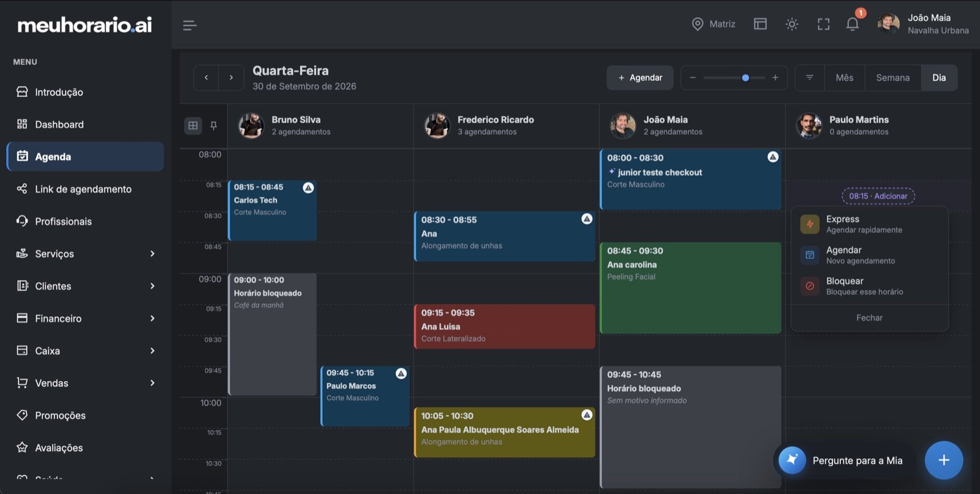The width and height of the screenshot is (980, 494).
Task: Click the grid view icon beside the pin
Action: (193, 126)
